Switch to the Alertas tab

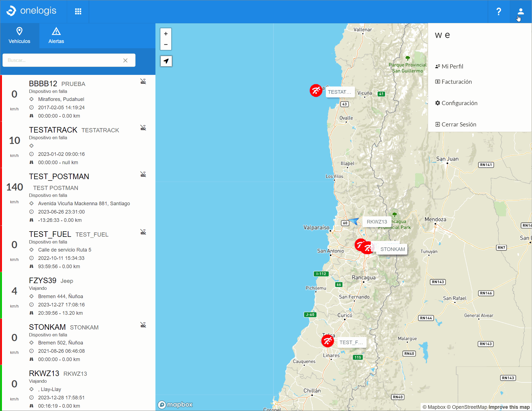56,36
